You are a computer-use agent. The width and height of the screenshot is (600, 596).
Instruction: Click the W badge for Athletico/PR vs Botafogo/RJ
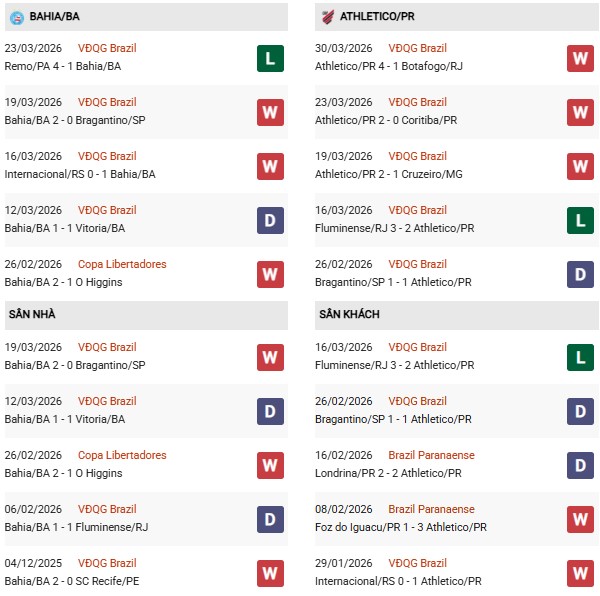click(x=580, y=58)
